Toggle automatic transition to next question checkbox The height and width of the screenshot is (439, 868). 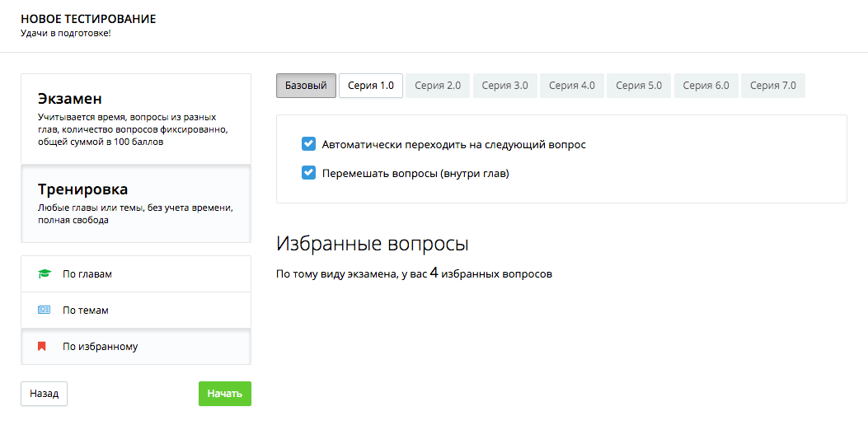(309, 144)
